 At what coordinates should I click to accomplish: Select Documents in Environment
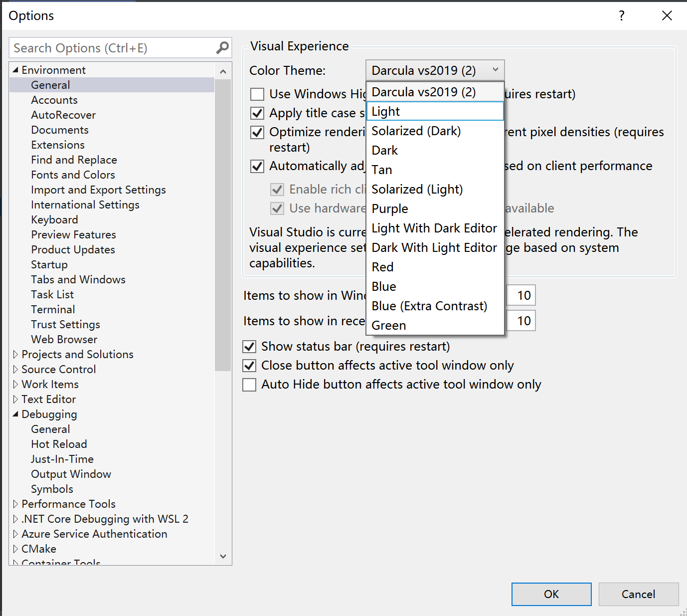pyautogui.click(x=60, y=130)
